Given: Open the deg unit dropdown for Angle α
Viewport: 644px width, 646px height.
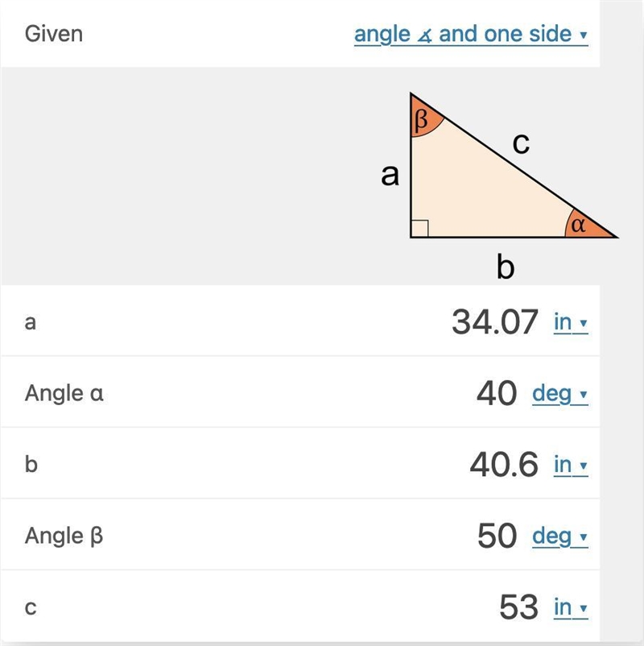Looking at the screenshot, I should pos(560,394).
